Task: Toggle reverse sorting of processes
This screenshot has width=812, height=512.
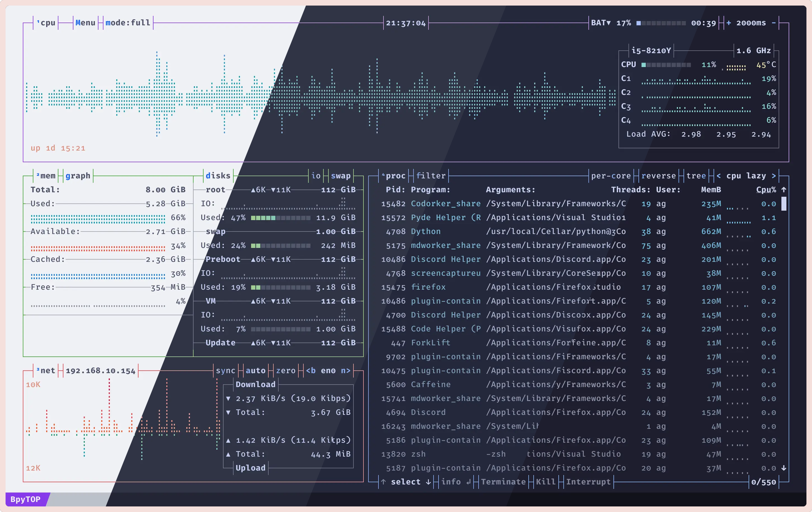Action: (658, 176)
